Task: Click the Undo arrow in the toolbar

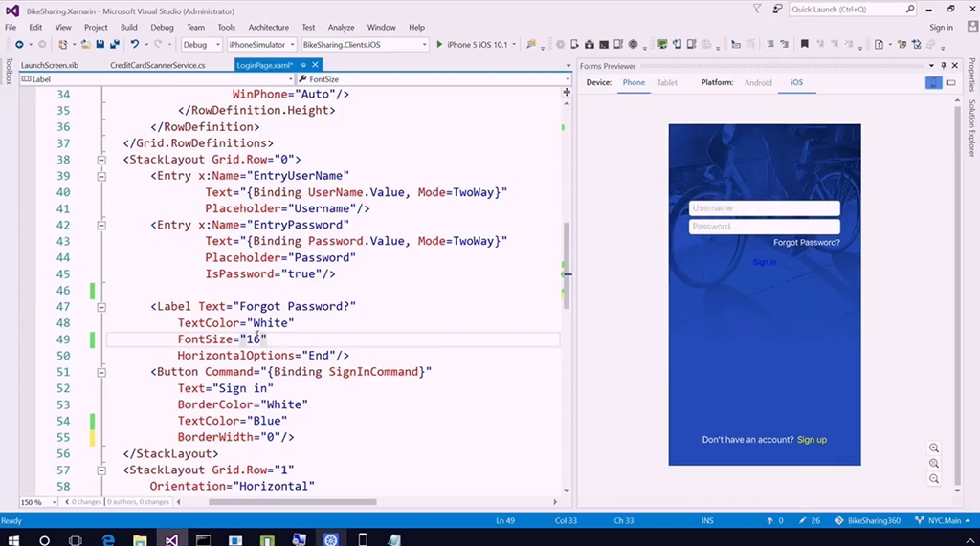Action: (x=134, y=45)
